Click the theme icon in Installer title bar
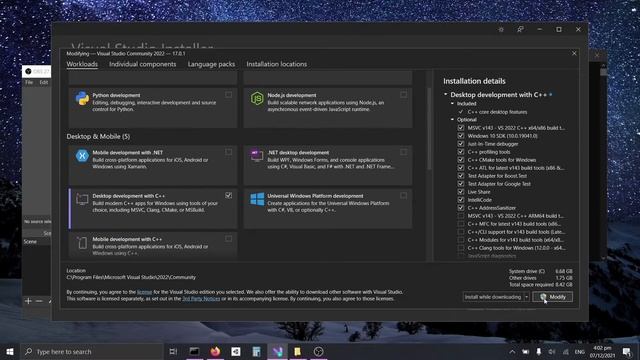Image resolution: width=640 pixels, height=360 pixels. tap(501, 29)
